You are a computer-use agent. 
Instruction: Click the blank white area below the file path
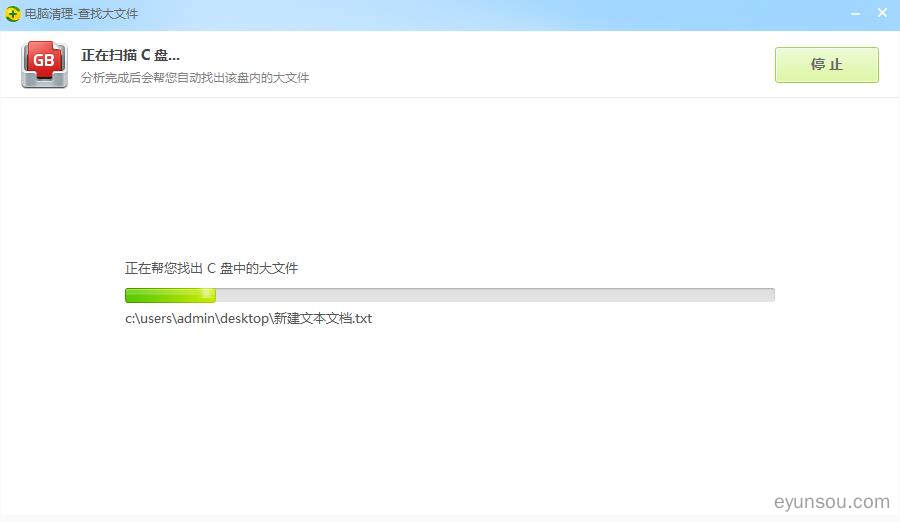click(x=450, y=420)
